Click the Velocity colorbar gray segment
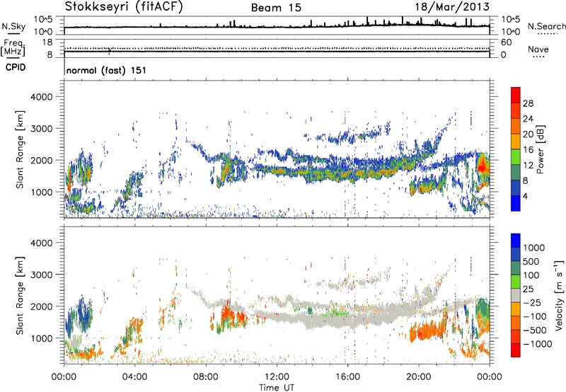The width and height of the screenshot is (566, 392). [516, 295]
